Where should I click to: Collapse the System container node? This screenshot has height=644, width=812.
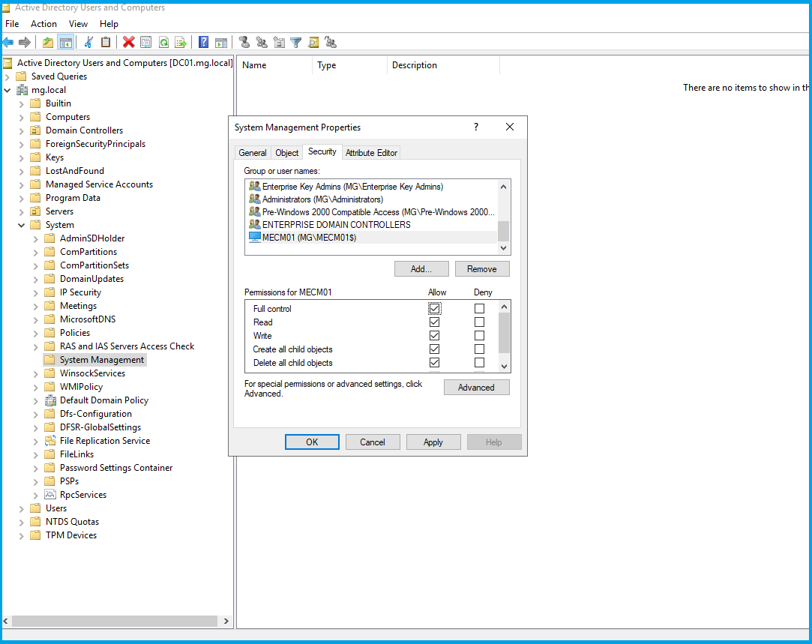point(22,225)
